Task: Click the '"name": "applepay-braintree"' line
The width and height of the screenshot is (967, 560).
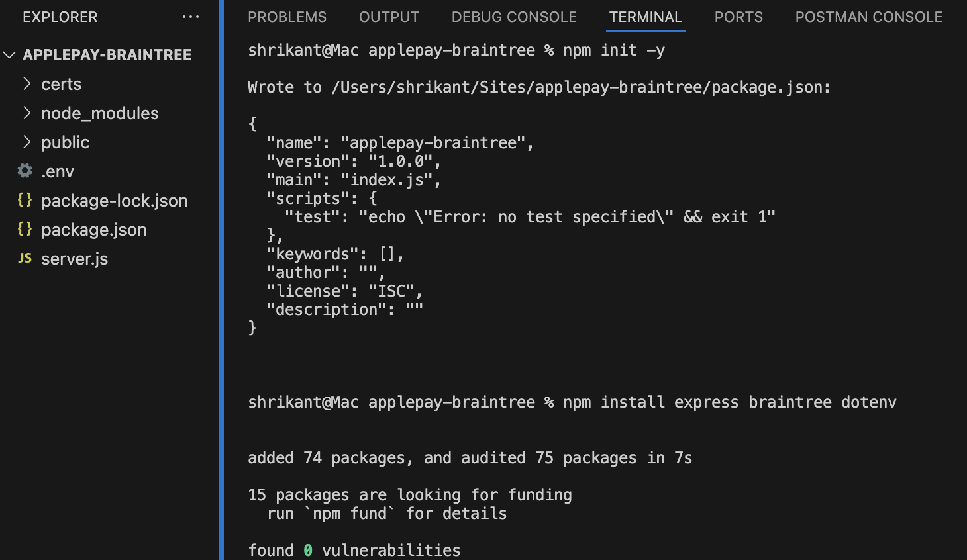Action: (400, 143)
